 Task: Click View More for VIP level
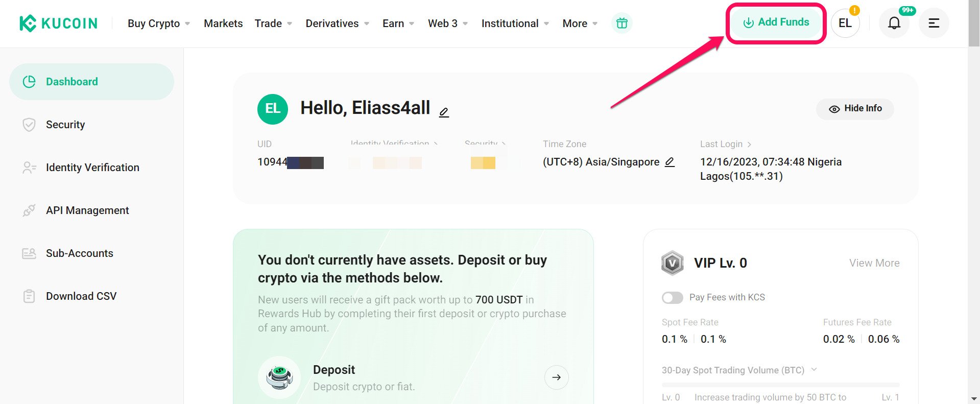pyautogui.click(x=874, y=263)
